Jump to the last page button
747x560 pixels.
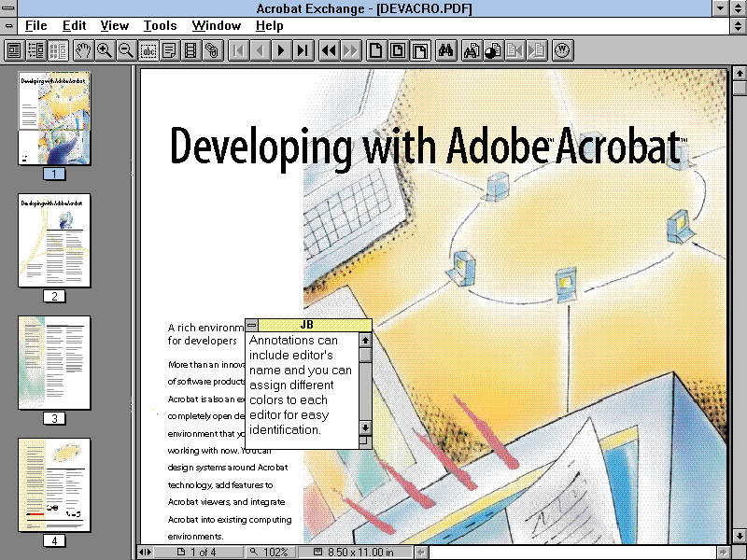(302, 50)
